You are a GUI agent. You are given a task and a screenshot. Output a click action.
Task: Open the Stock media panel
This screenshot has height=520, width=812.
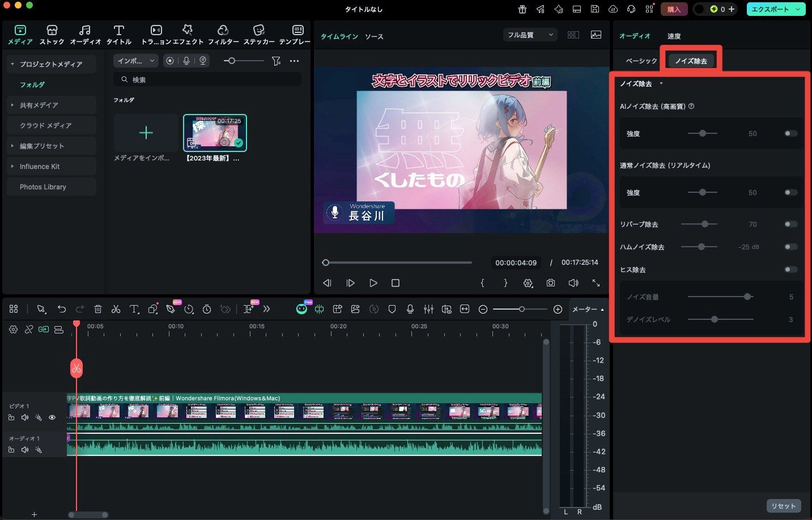click(x=52, y=35)
